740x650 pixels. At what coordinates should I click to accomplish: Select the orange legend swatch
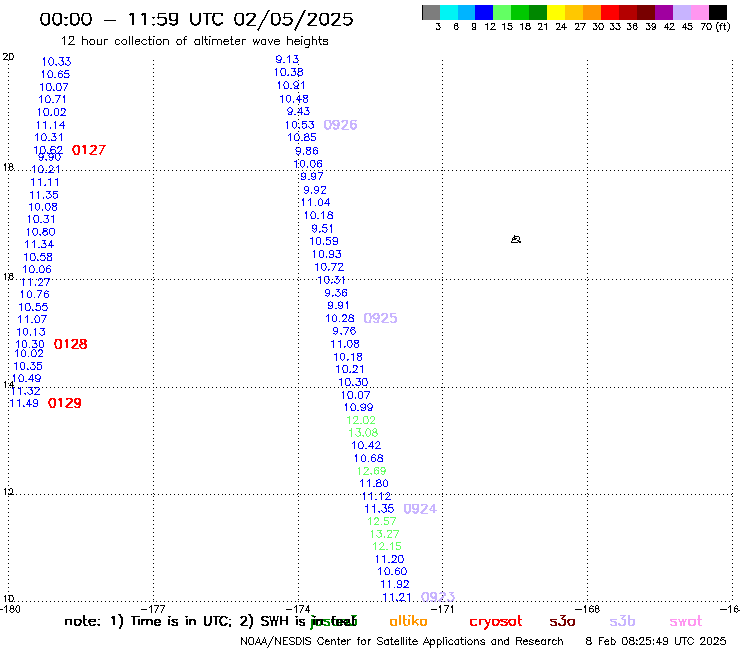coord(592,12)
